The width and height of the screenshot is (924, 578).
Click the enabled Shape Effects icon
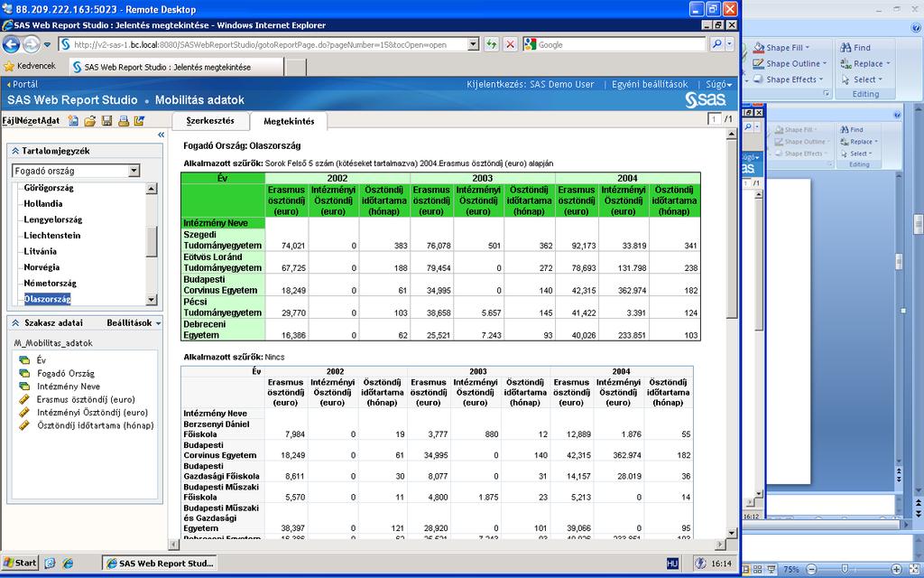758,79
